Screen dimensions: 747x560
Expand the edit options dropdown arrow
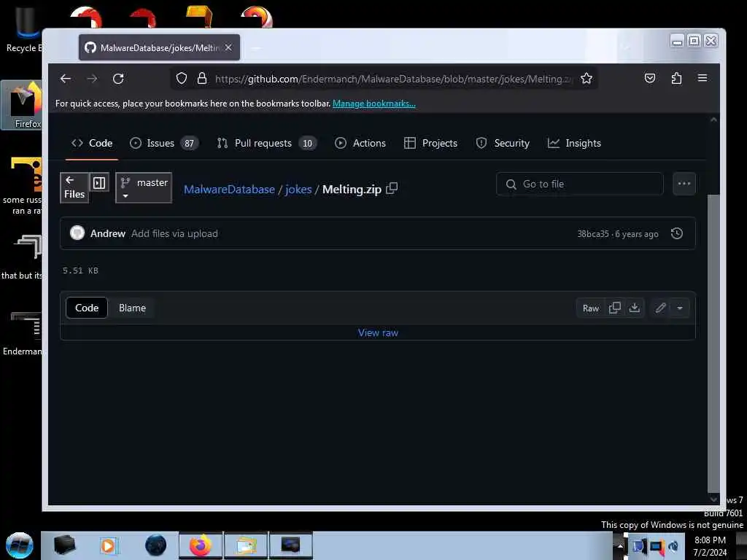(680, 308)
